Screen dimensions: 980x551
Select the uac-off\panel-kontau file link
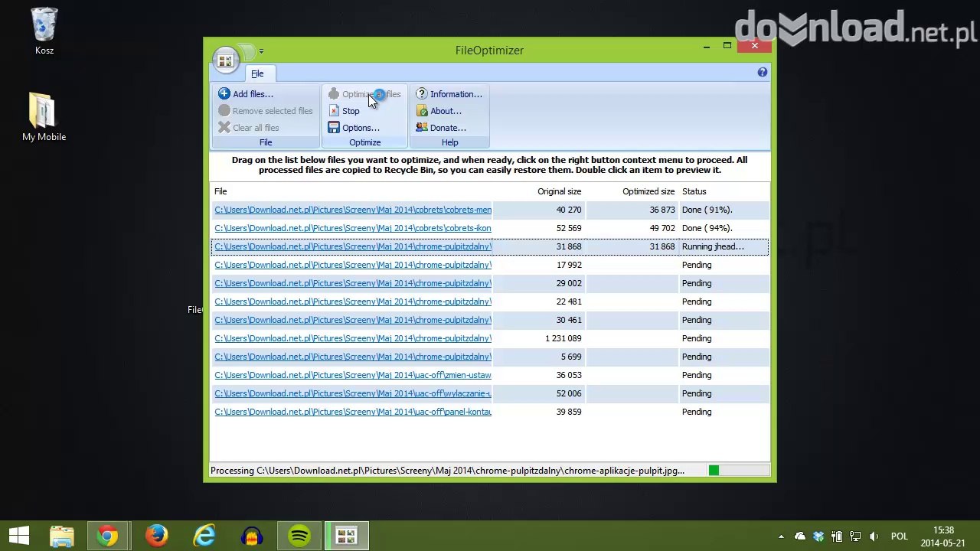point(353,412)
